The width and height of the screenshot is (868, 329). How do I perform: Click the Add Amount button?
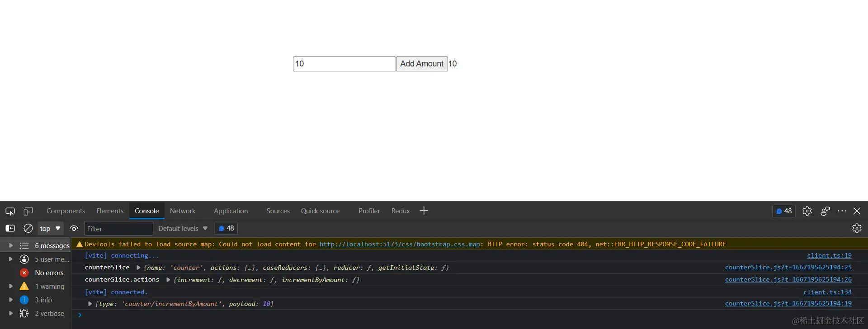click(x=422, y=64)
